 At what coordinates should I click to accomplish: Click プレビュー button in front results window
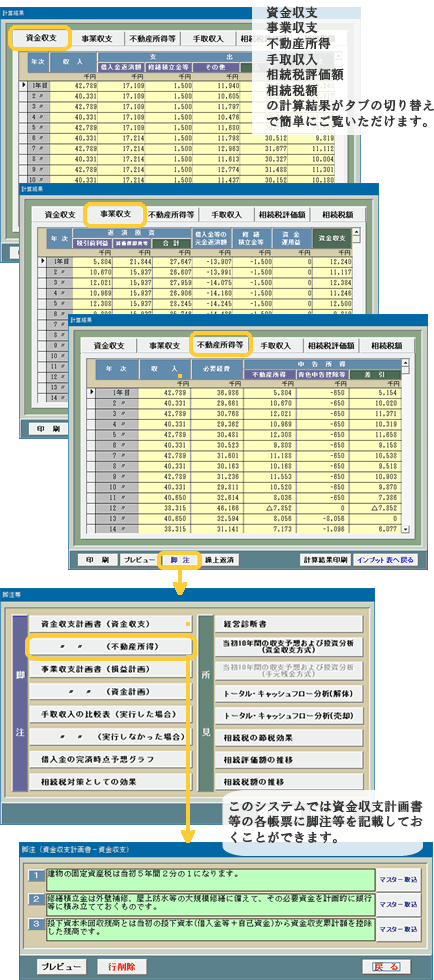coord(139,560)
